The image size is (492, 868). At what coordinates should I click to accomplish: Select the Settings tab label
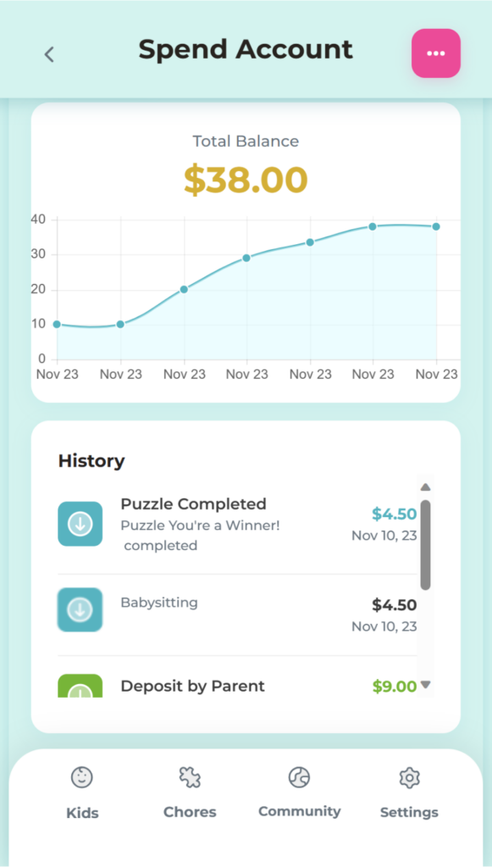pyautogui.click(x=408, y=811)
